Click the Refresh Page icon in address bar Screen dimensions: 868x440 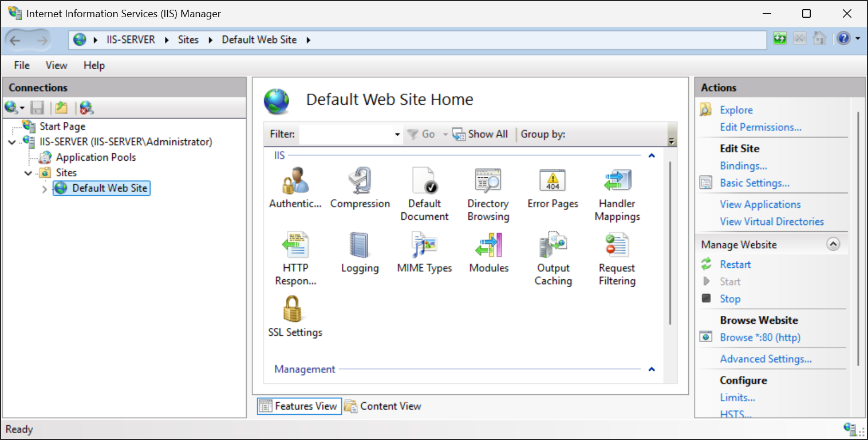(x=780, y=39)
